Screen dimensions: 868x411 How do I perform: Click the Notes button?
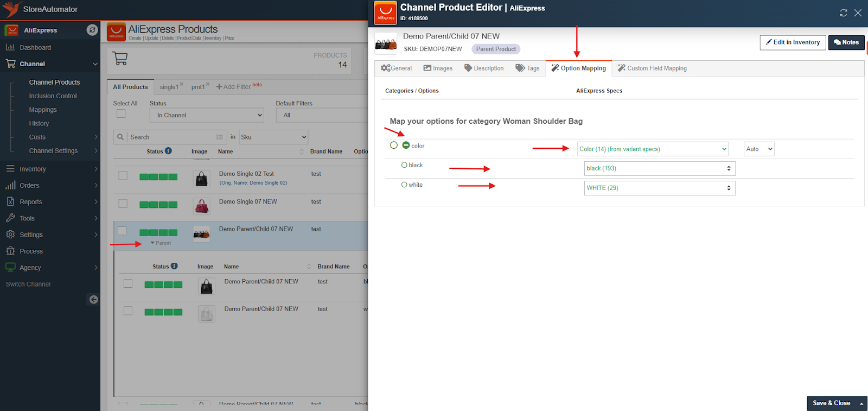846,42
